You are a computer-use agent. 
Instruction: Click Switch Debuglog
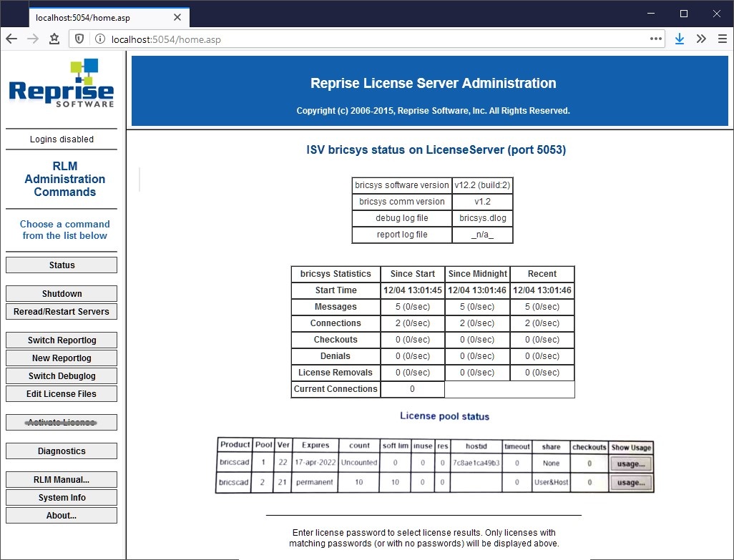pyautogui.click(x=62, y=375)
